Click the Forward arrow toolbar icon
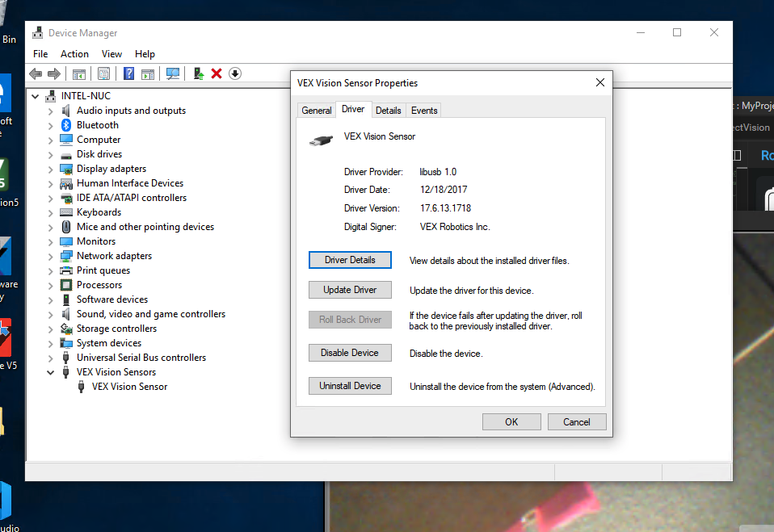 click(54, 74)
